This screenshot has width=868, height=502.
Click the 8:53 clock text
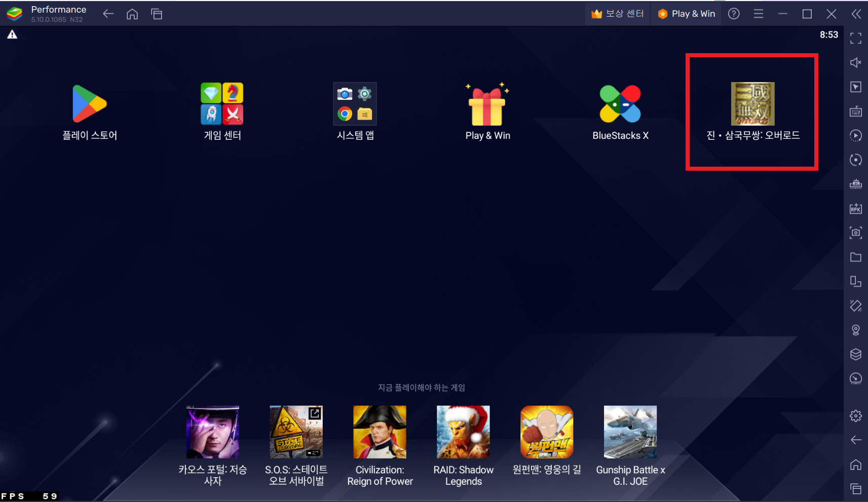pos(829,34)
